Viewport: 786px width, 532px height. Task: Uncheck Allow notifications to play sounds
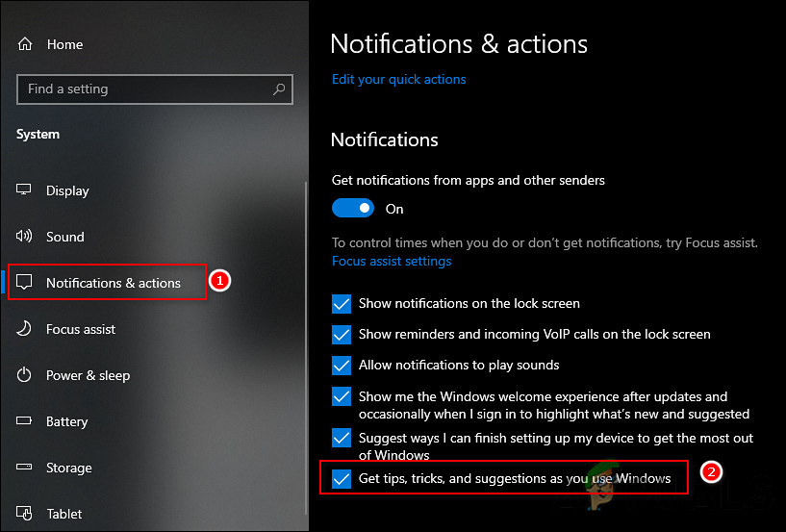[x=342, y=366]
